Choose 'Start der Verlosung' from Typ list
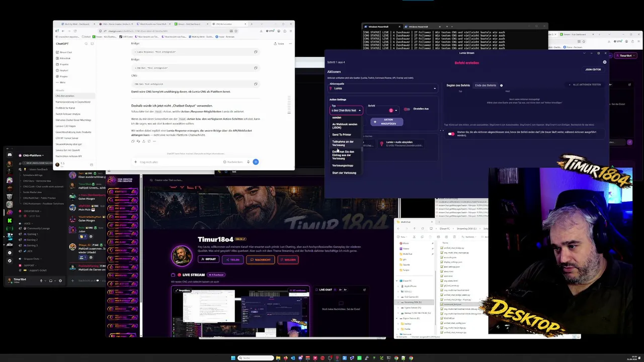644x362 pixels. pos(344,173)
